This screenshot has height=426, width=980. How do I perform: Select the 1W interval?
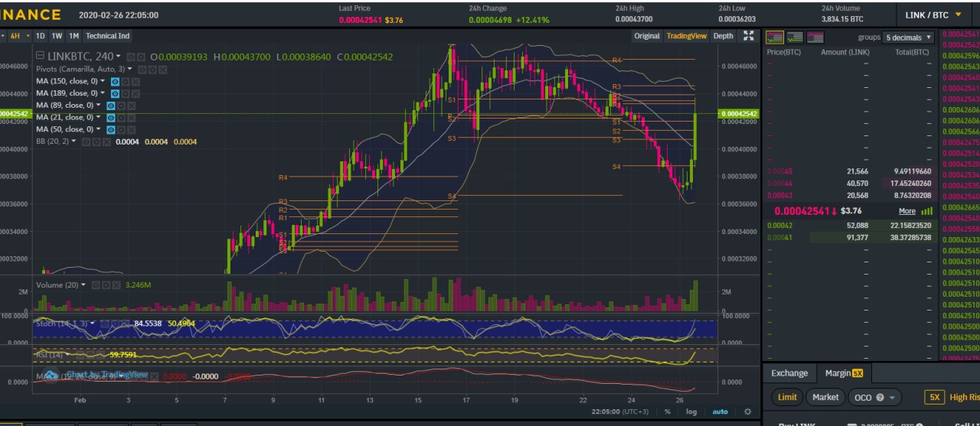57,36
